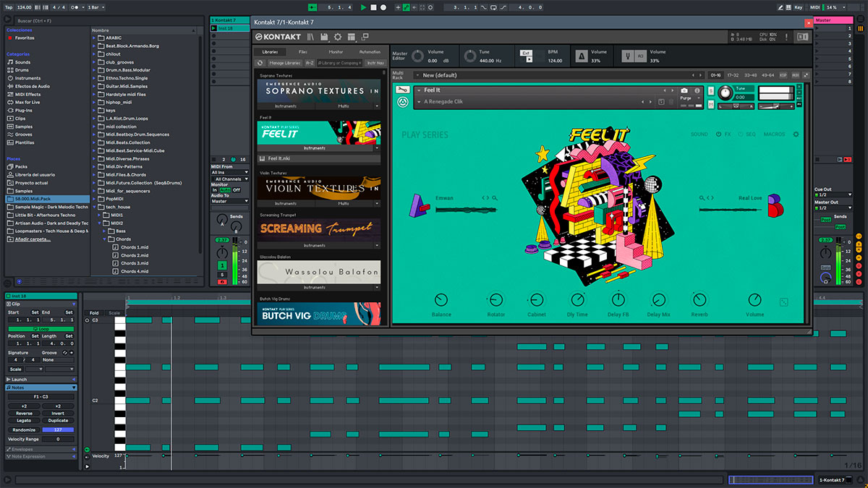The width and height of the screenshot is (868, 488).
Task: Click the Groove hot-swap icon in Clip panel
Action: (64, 353)
